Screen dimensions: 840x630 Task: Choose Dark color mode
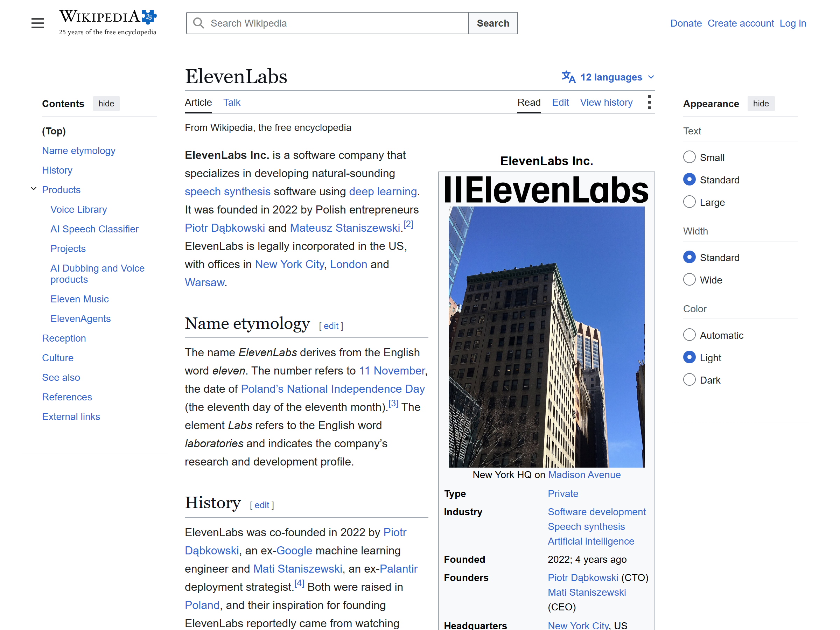[x=689, y=380]
